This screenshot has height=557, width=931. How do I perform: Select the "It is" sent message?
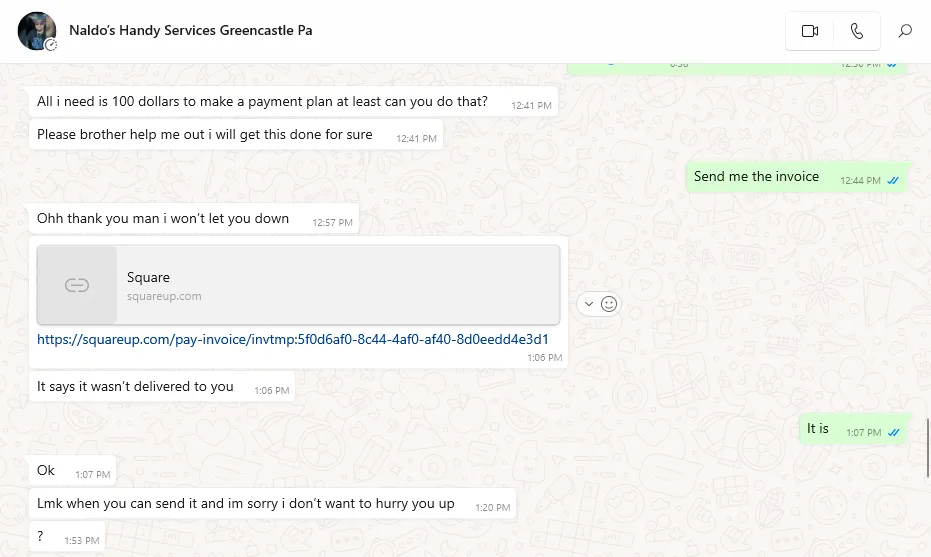tap(818, 429)
